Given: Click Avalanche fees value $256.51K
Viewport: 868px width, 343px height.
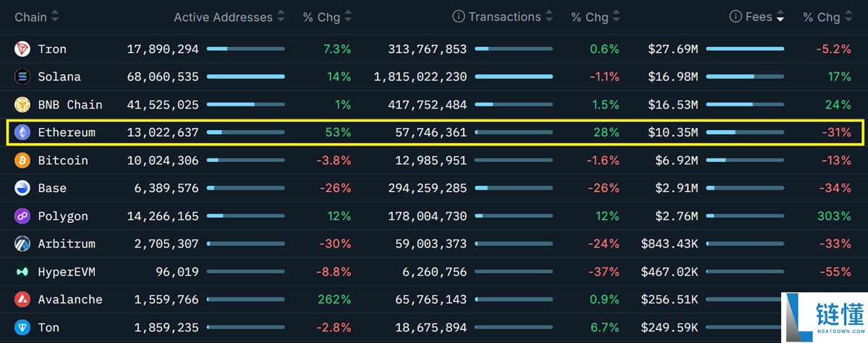Looking at the screenshot, I should coord(670,300).
